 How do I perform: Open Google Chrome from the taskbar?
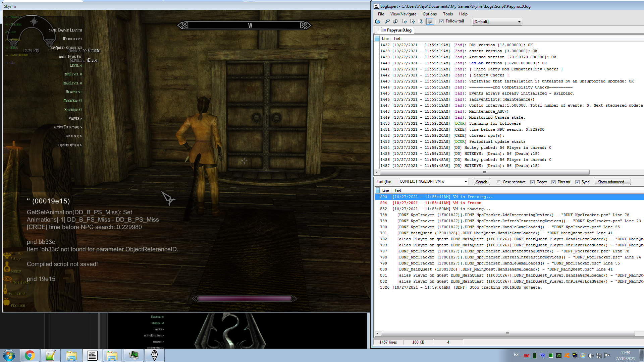tap(30, 355)
